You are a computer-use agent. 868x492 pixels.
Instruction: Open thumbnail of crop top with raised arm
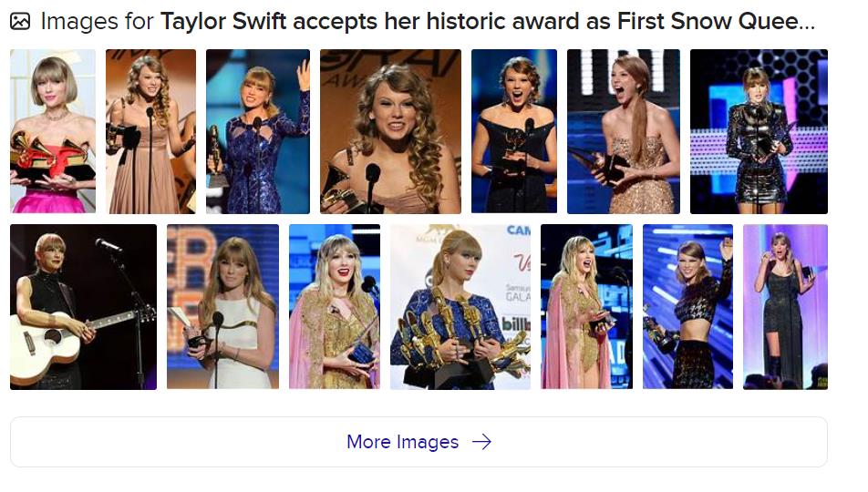(688, 307)
